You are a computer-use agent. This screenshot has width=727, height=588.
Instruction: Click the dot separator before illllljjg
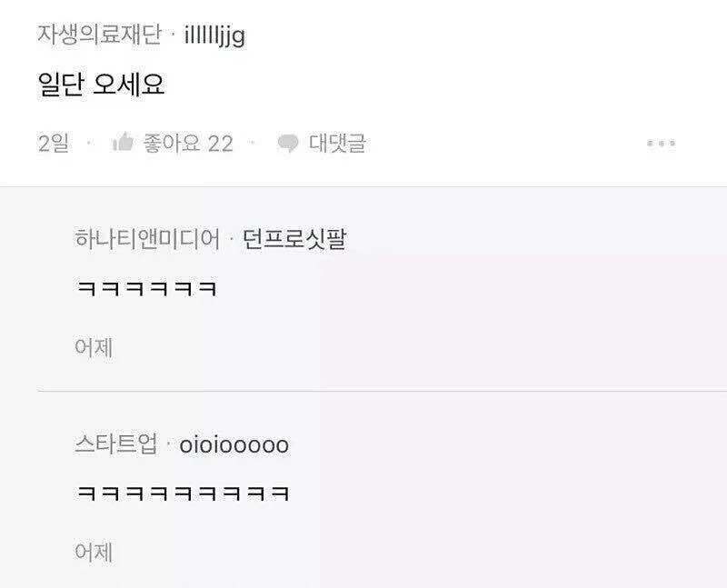click(x=173, y=35)
